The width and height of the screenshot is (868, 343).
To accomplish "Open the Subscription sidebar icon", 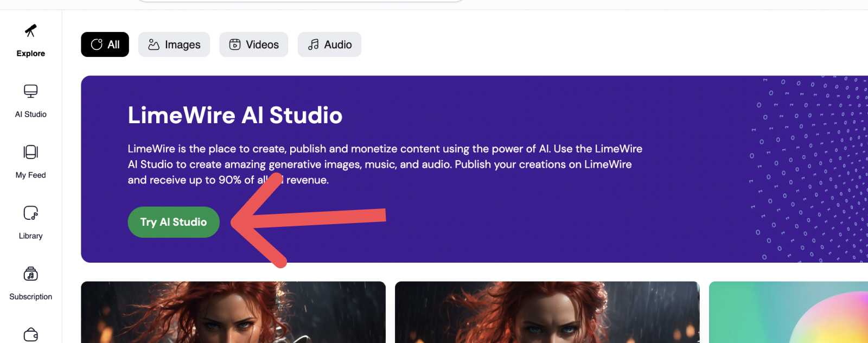I will pos(31,274).
